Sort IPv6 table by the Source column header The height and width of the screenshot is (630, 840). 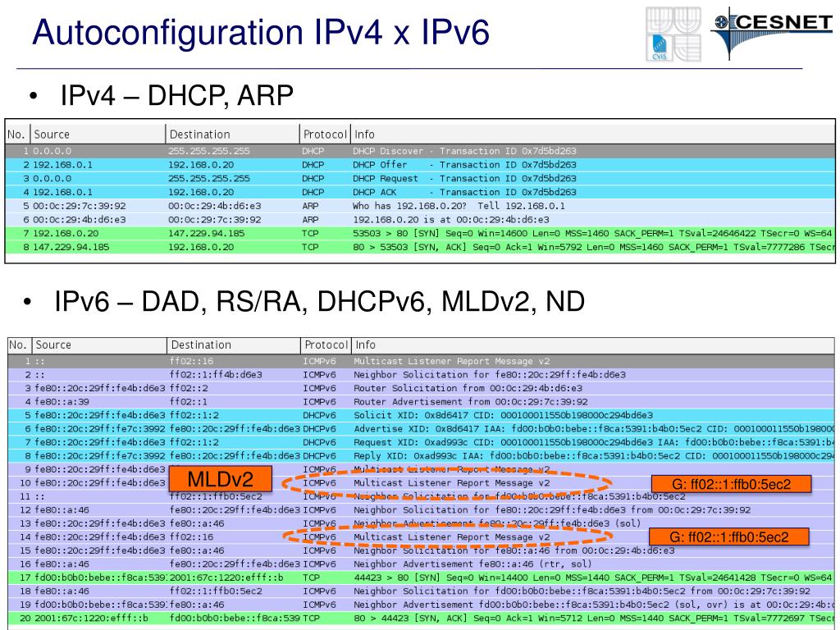(x=99, y=345)
